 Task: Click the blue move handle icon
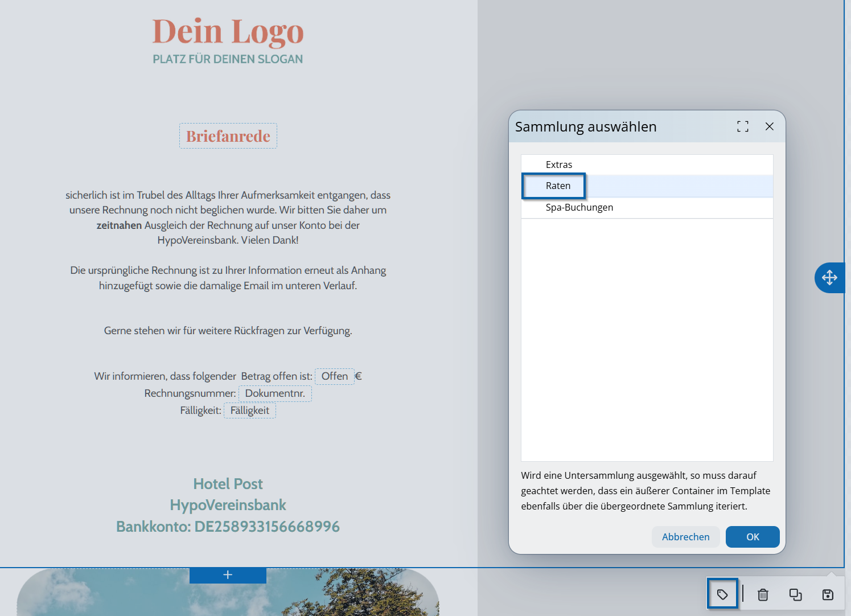point(829,278)
